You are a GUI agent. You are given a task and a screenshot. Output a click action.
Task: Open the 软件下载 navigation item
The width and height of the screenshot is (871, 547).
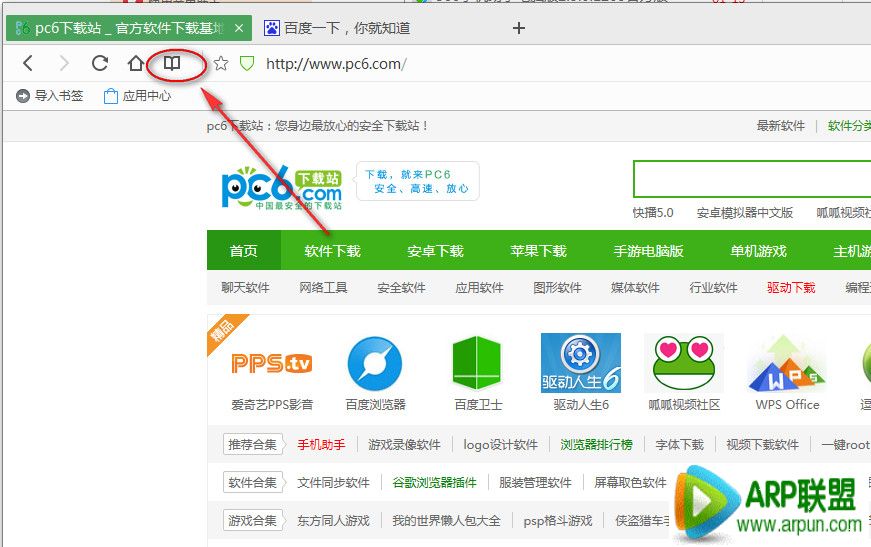coord(332,251)
